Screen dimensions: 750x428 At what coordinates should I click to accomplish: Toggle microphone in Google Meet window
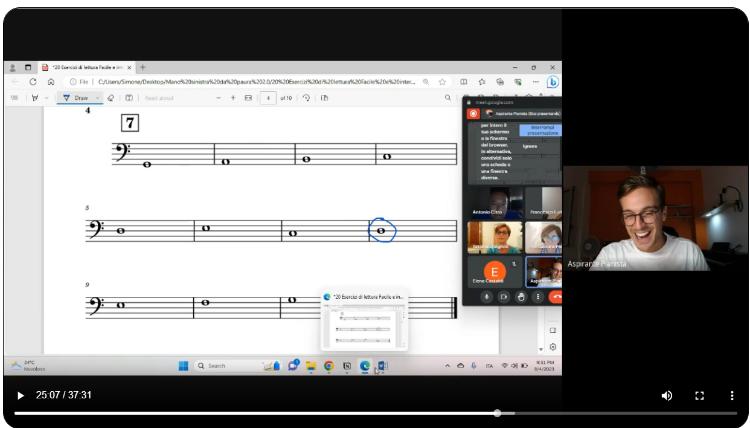click(487, 296)
